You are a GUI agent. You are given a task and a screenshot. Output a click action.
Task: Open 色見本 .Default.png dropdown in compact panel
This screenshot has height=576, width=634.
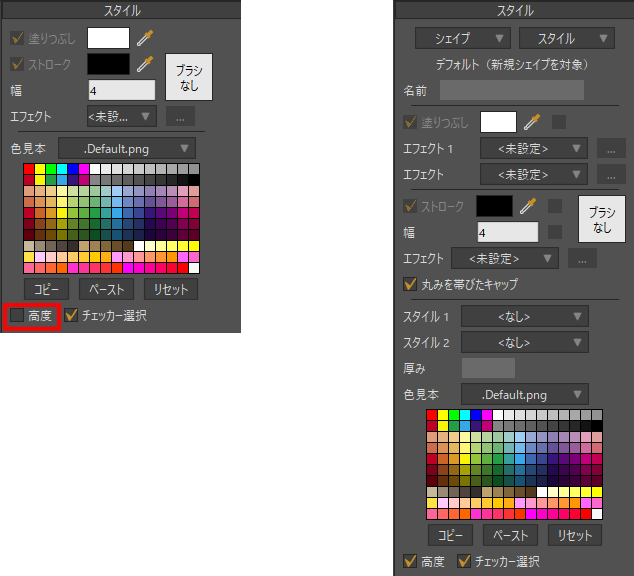(x=126, y=148)
